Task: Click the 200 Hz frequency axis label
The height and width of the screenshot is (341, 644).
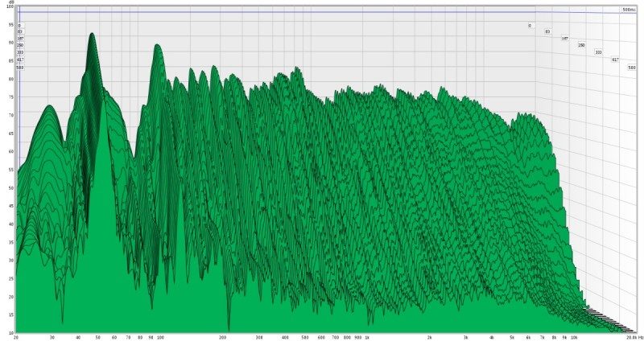Action: [x=223, y=337]
